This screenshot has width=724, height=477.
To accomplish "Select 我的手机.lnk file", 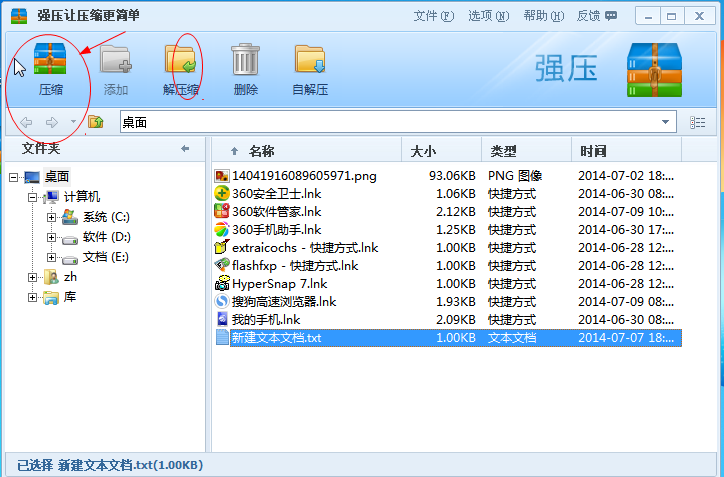I will tap(266, 320).
